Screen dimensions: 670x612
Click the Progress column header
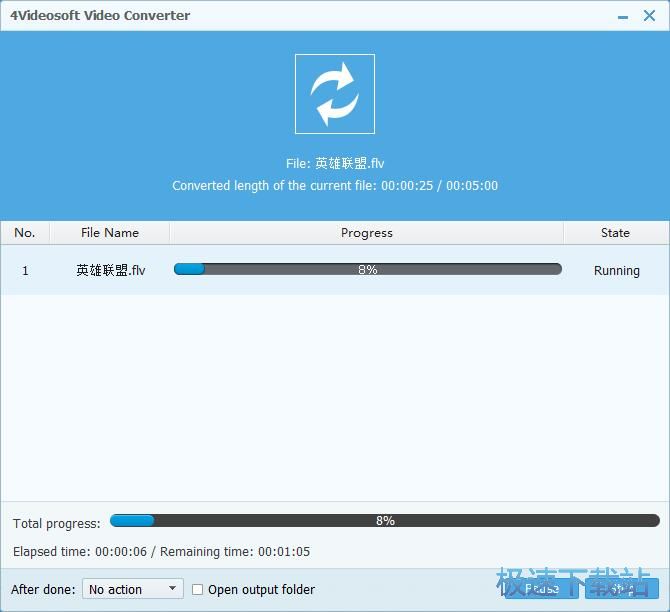tap(367, 233)
